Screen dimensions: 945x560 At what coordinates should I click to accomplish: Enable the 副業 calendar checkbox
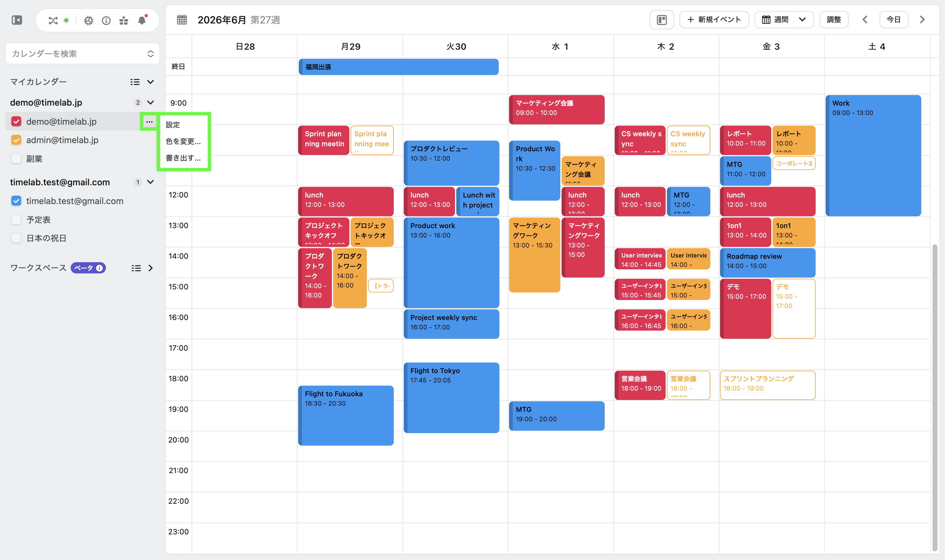[x=16, y=158]
